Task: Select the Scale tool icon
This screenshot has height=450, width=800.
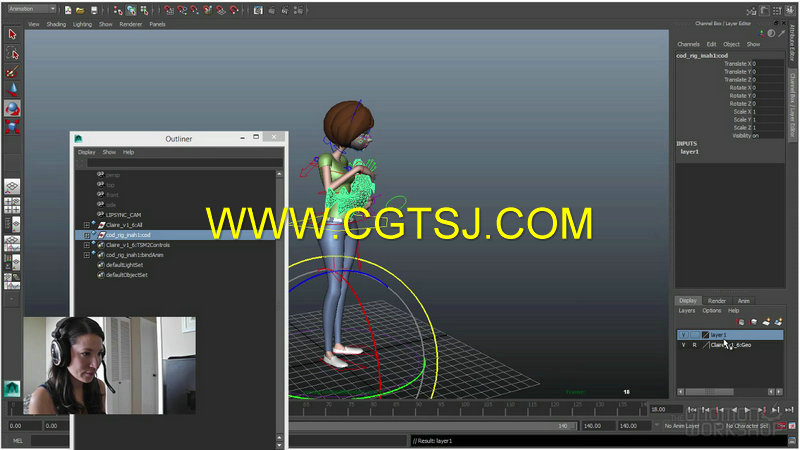Action: [12, 127]
